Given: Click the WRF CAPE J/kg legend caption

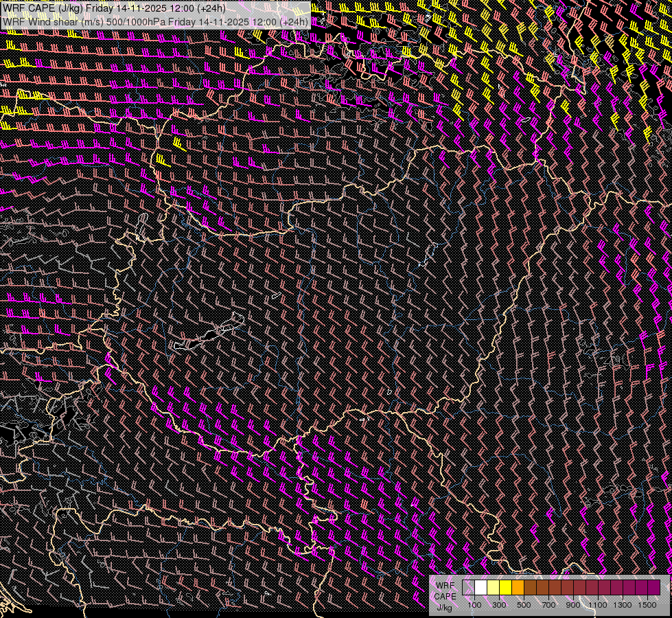Looking at the screenshot, I should [445, 596].
